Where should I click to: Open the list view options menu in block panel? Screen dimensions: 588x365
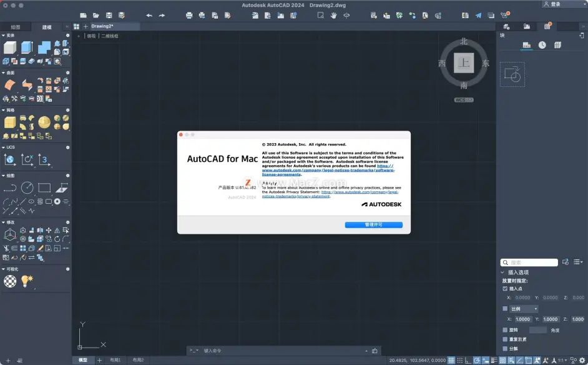pyautogui.click(x=578, y=262)
